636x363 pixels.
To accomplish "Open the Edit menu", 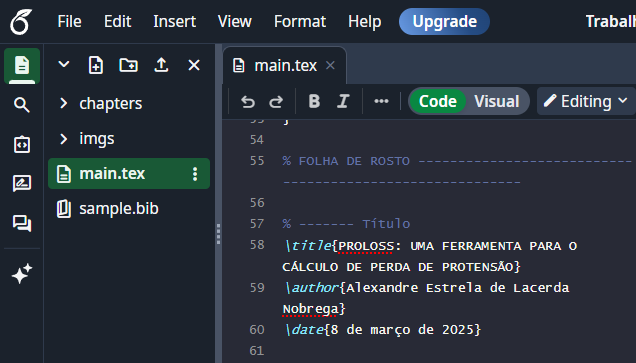I will 117,21.
